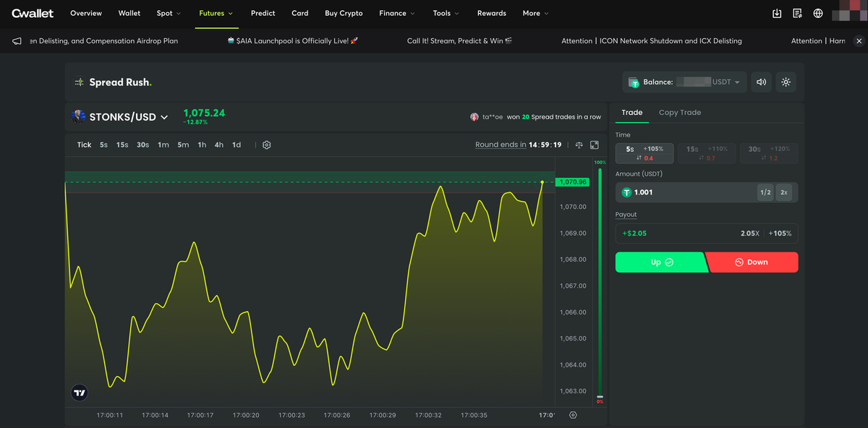The height and width of the screenshot is (428, 868).
Task: Halve the amount with 1/2 button
Action: point(765,192)
